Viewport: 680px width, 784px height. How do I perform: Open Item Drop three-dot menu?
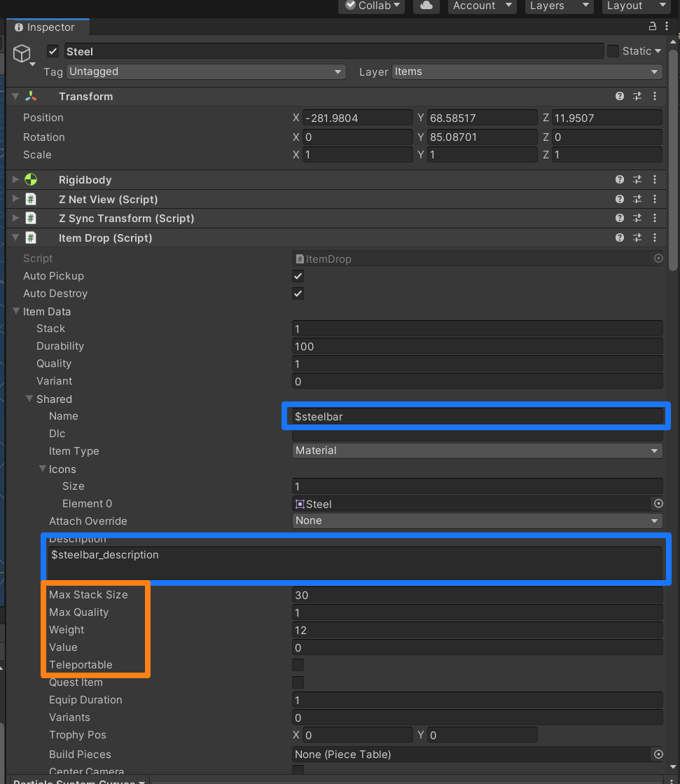(x=655, y=238)
